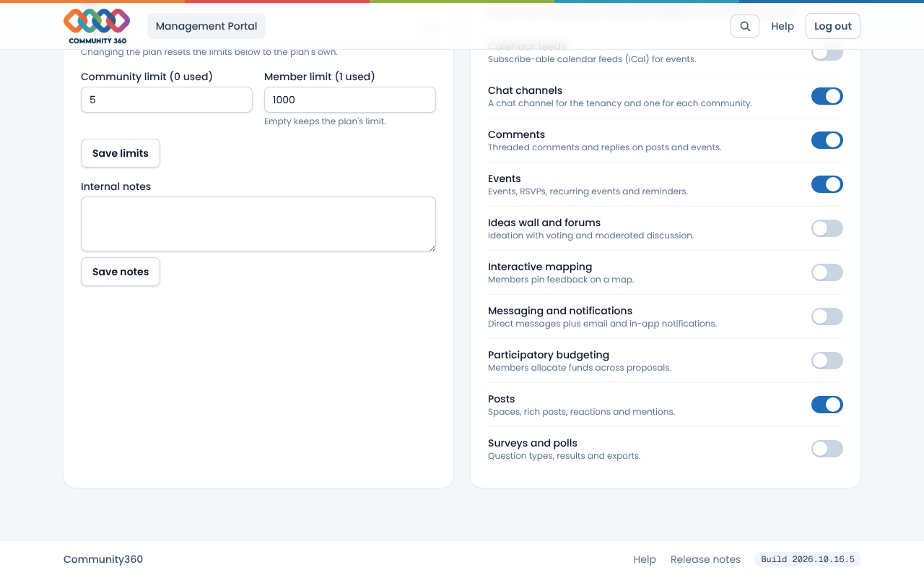Click 'Events, RSVPs, recurring events' description
924x578 pixels.
point(588,191)
